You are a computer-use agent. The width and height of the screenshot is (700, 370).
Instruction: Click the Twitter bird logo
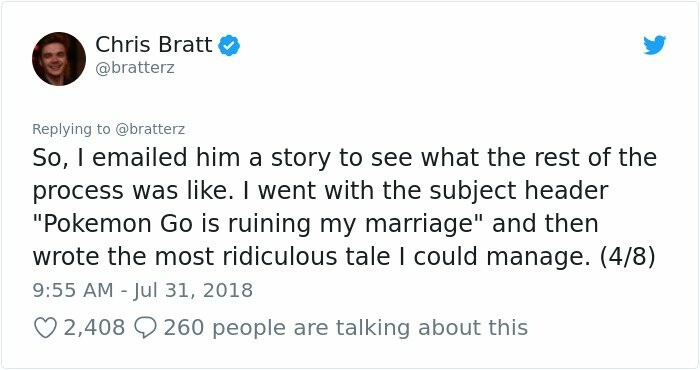654,45
